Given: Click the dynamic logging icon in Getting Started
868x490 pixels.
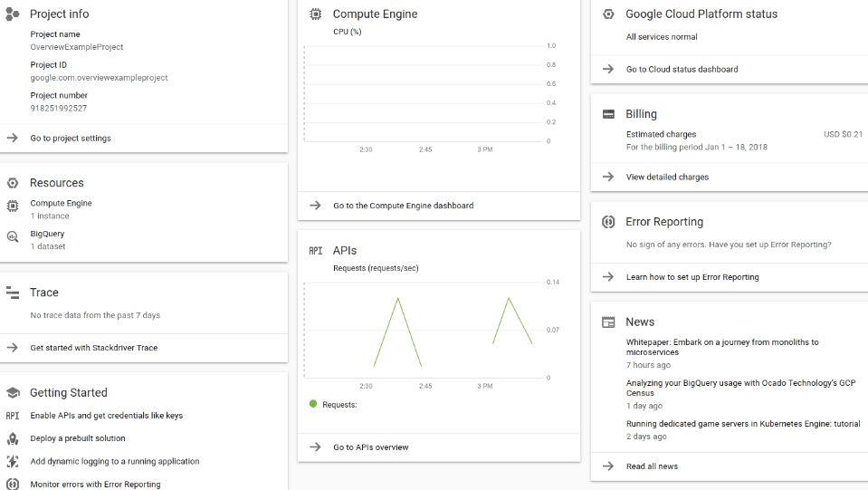Looking at the screenshot, I should coord(12,461).
